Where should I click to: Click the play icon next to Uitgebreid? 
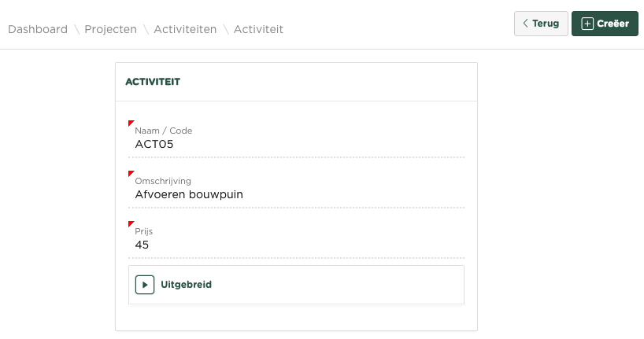pos(145,285)
